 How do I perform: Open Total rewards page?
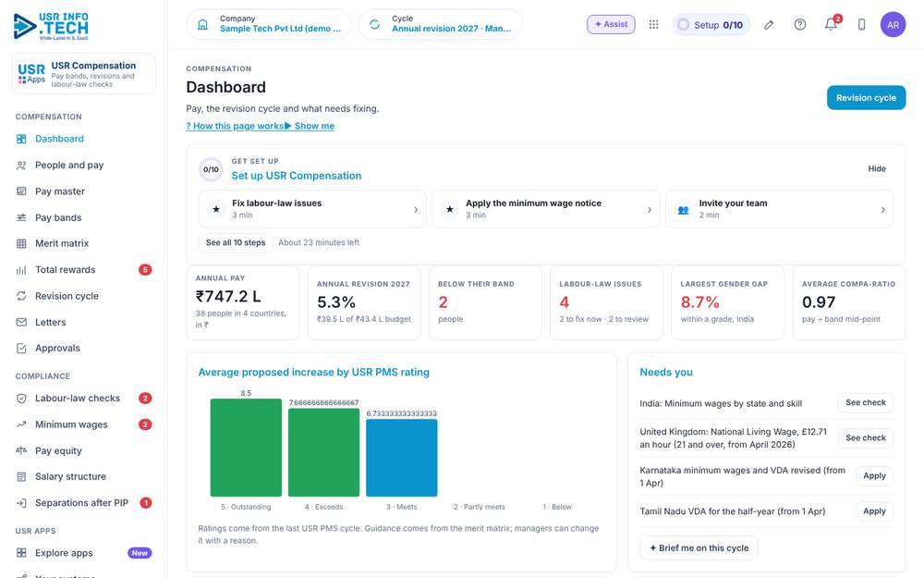(x=84, y=269)
